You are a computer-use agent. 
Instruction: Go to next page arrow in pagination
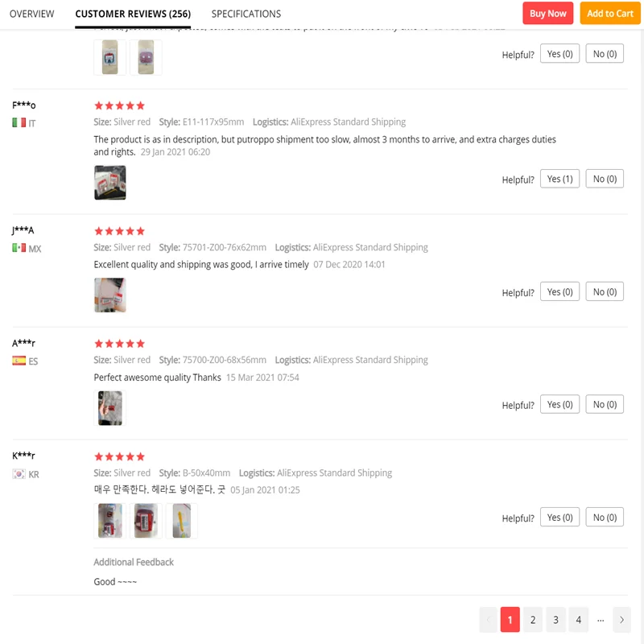click(x=621, y=620)
